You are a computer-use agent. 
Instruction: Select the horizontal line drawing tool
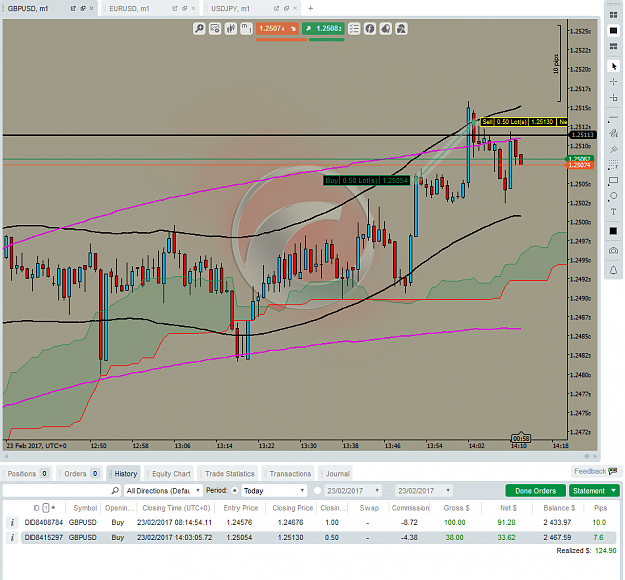(613, 118)
